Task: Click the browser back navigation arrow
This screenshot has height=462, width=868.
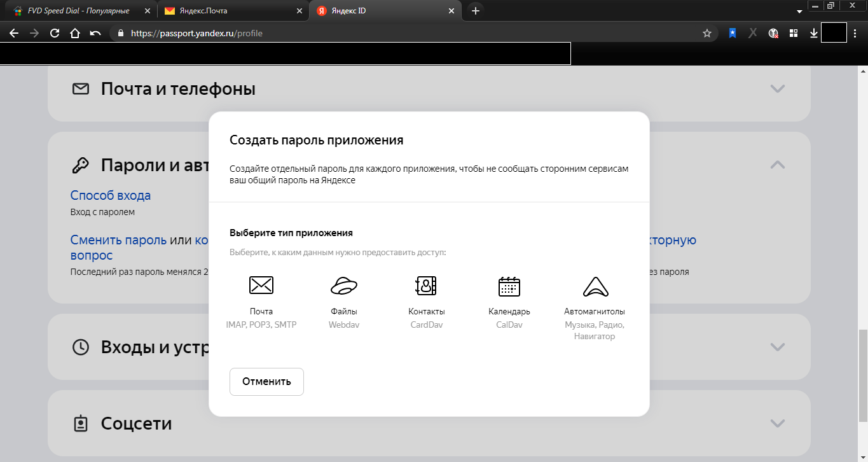Action: tap(13, 32)
